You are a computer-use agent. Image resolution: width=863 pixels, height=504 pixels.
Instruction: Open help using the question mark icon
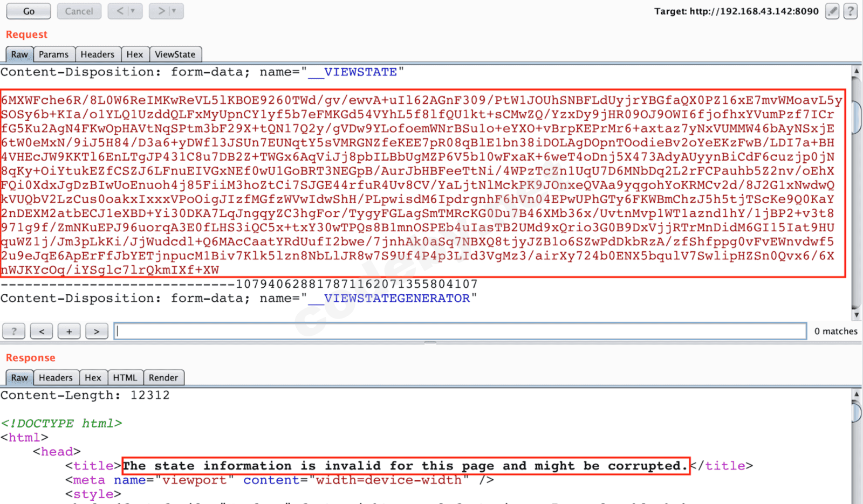click(x=851, y=11)
